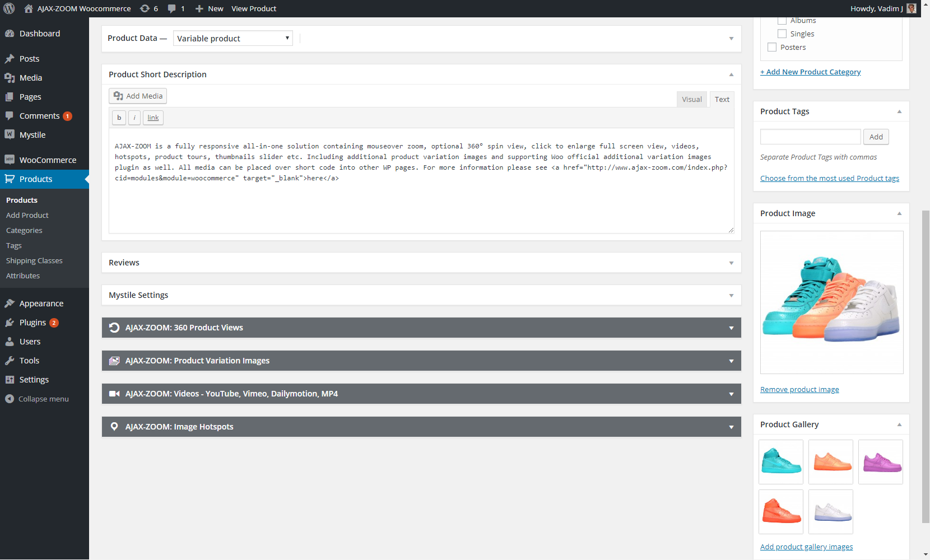The height and width of the screenshot is (560, 930).
Task: Click the main product image of three sneakers
Action: 832,302
